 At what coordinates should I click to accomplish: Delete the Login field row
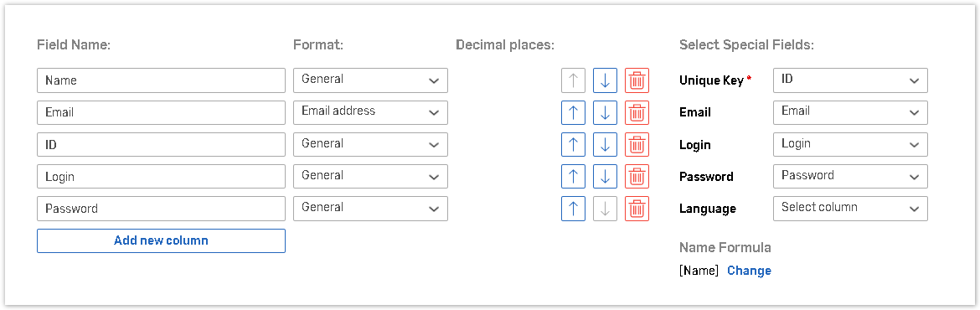[x=637, y=176]
